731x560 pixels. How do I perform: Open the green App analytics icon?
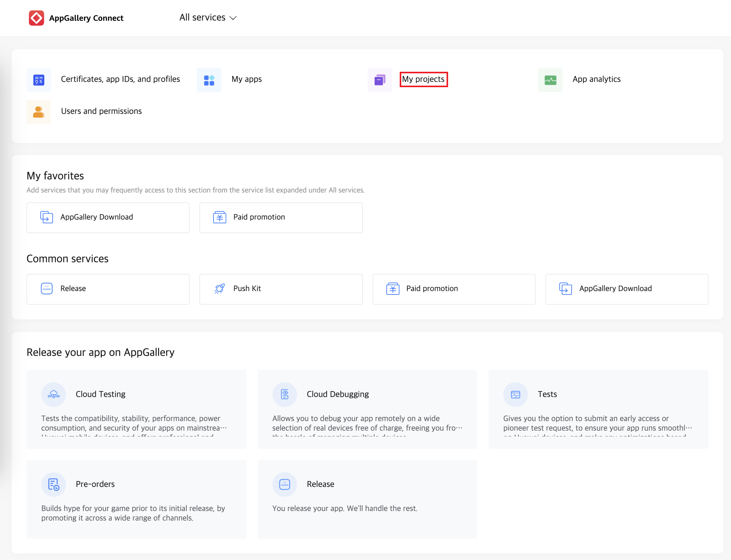pyautogui.click(x=550, y=80)
